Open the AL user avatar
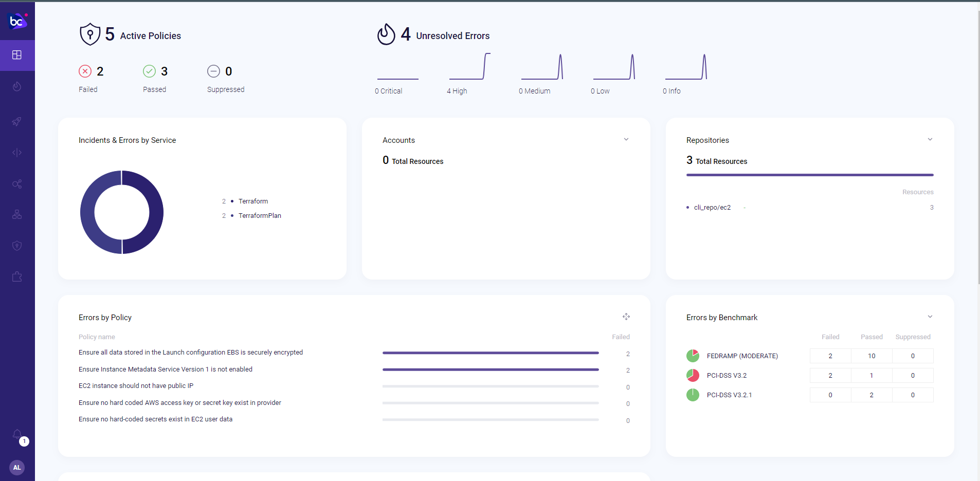 [x=17, y=468]
